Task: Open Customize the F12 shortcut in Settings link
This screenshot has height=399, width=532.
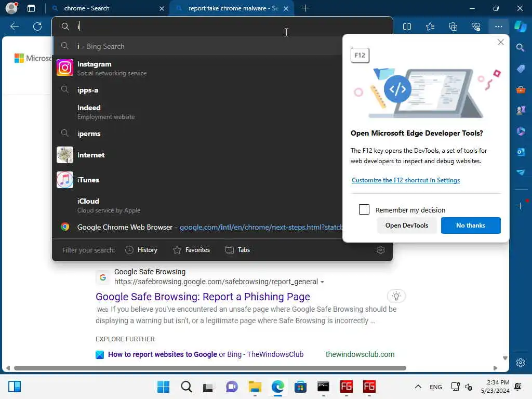Action: pyautogui.click(x=405, y=180)
